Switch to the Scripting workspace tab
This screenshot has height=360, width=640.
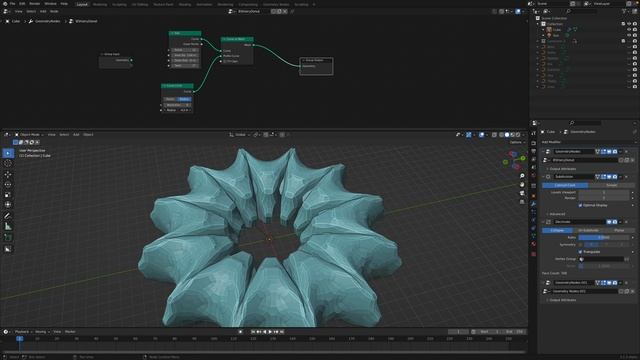(x=302, y=4)
